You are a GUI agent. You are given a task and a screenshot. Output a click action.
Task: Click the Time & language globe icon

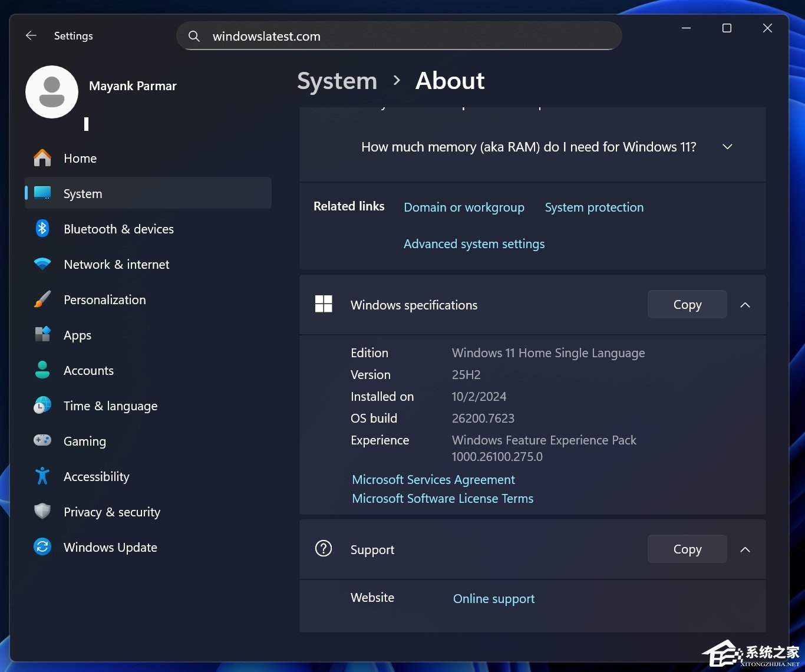tap(42, 406)
